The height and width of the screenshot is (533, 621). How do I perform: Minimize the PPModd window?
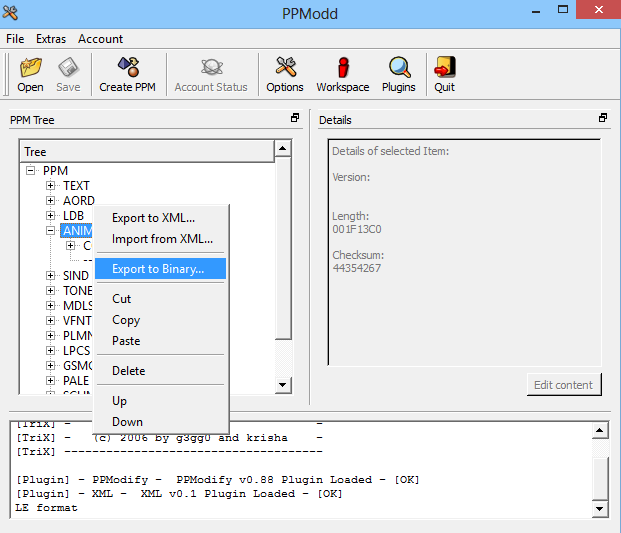point(536,10)
